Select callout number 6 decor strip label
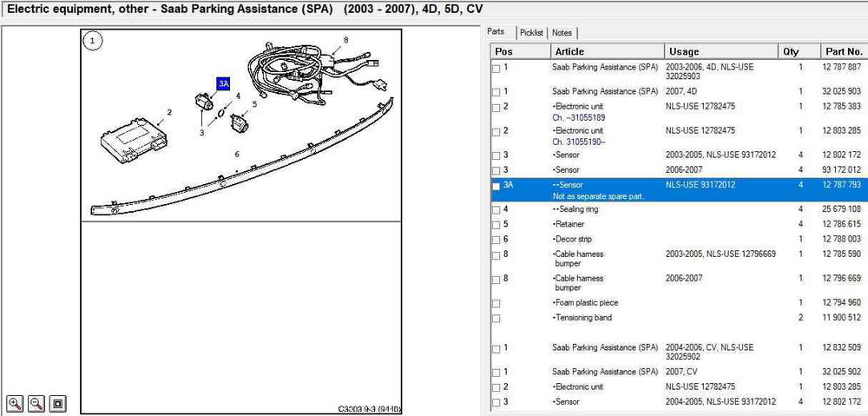The height and width of the screenshot is (416, 868). (237, 154)
